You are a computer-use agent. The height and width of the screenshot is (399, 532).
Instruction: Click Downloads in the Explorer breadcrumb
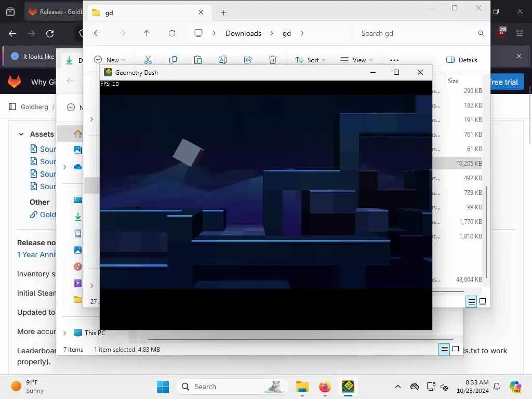point(243,33)
